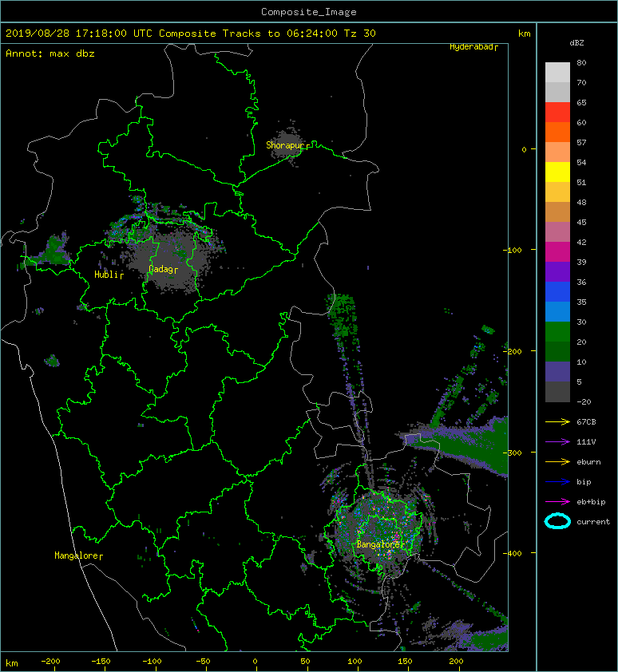Click the Composite_Image title text
Screen dimensions: 618x672
coord(309,12)
